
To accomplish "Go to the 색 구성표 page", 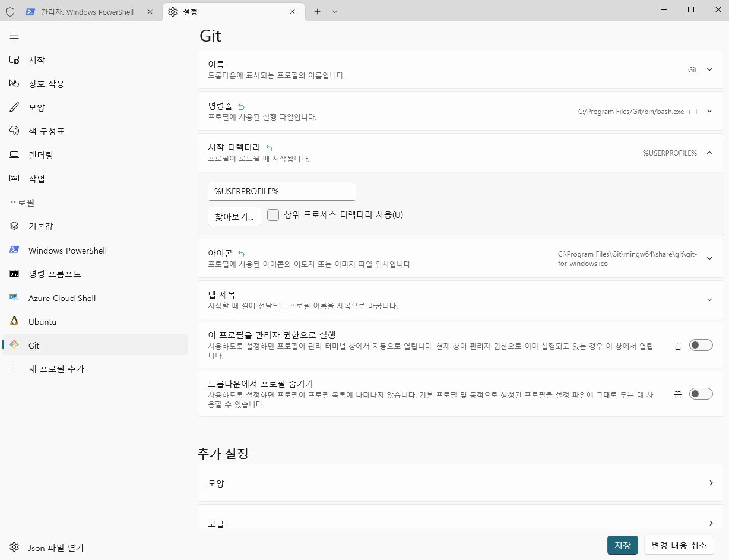I will click(95, 131).
